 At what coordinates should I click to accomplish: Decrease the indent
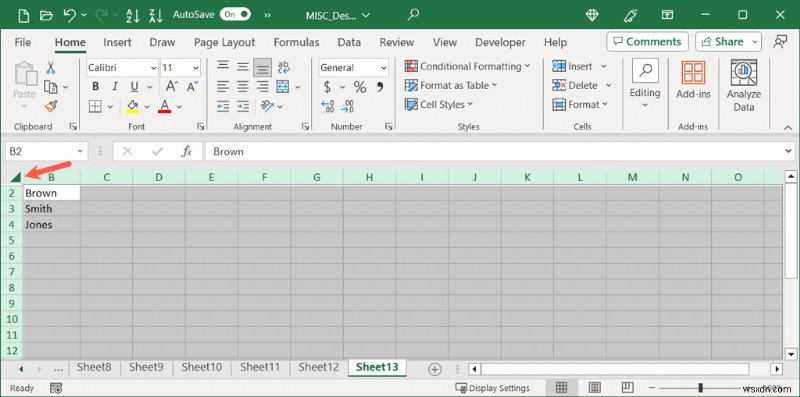223,106
